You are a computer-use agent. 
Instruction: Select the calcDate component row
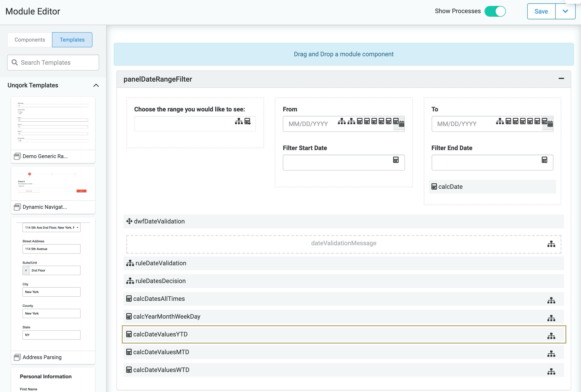coord(492,187)
